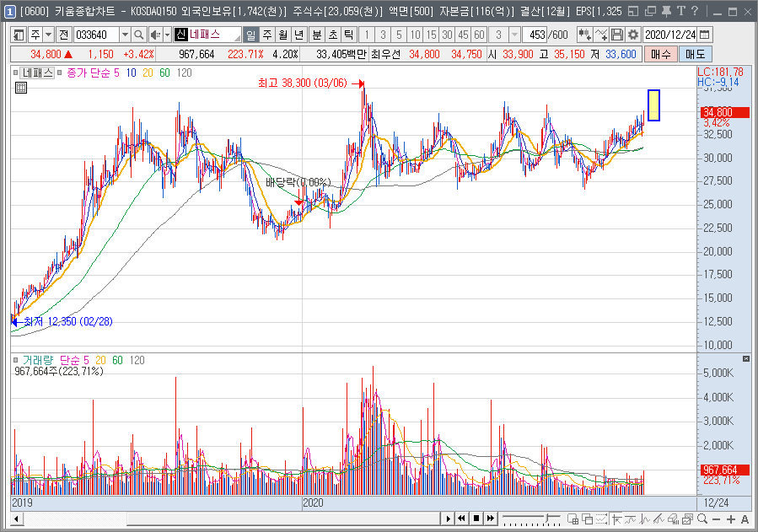The image size is (758, 532).
Task: Open help with the question mark icon
Action: (x=695, y=11)
